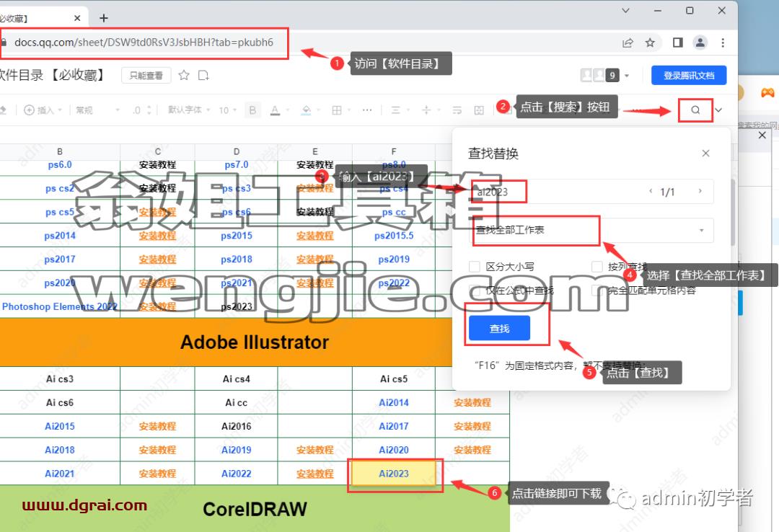Open the font size 10 dropdown
Screen dimensions: 779x532
[x=227, y=110]
